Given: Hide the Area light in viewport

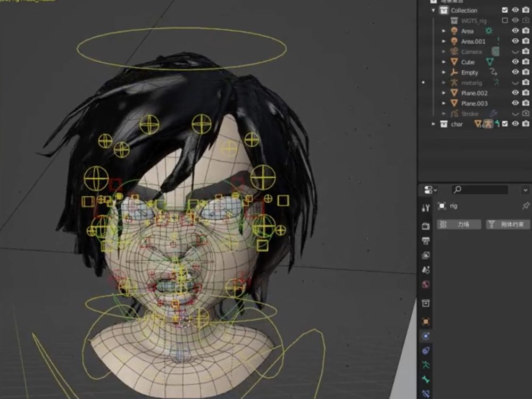Looking at the screenshot, I should 516,31.
